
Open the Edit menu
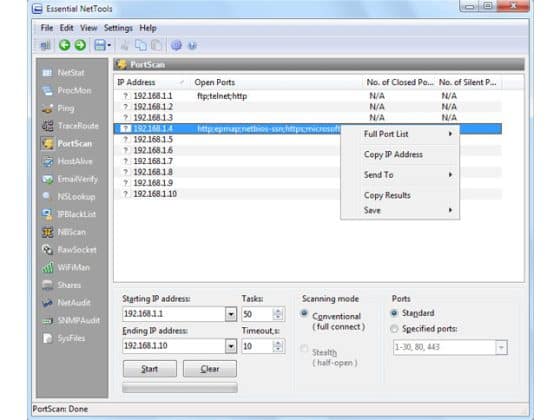click(66, 28)
